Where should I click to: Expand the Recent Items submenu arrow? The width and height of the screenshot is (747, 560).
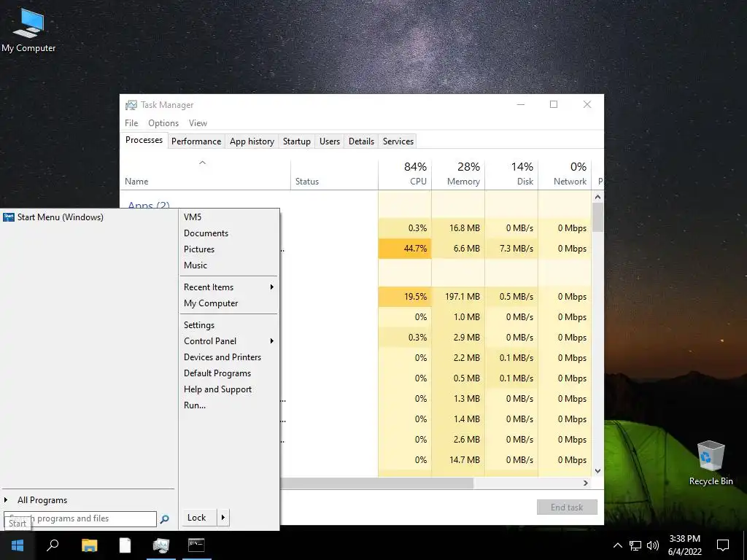click(271, 287)
